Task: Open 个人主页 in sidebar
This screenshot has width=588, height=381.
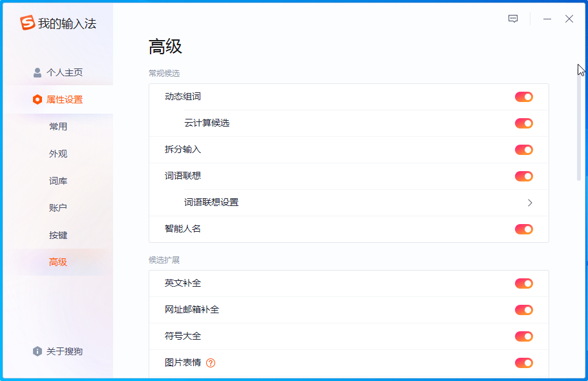Action: pyautogui.click(x=58, y=72)
